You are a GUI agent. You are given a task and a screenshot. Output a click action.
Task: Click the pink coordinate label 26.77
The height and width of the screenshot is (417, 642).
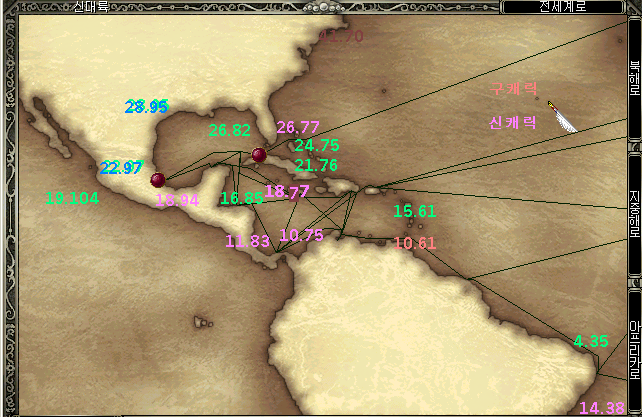pyautogui.click(x=298, y=127)
